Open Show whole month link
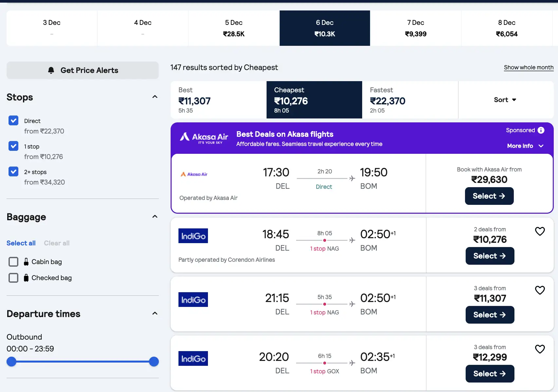The height and width of the screenshot is (392, 558). pos(529,67)
